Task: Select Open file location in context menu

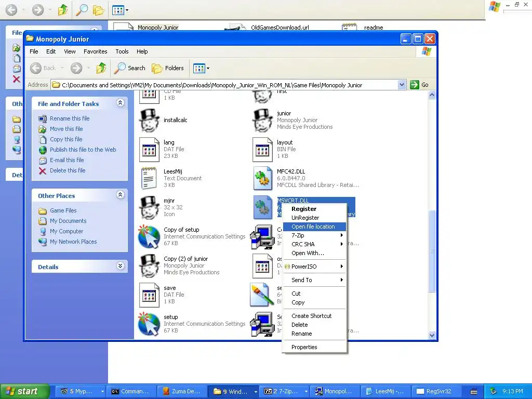Action: (314, 227)
